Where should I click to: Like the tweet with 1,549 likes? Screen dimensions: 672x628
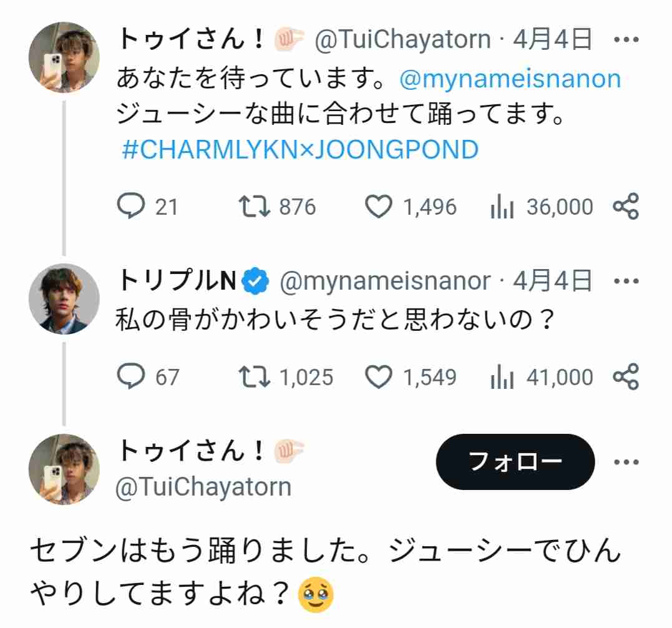click(378, 376)
